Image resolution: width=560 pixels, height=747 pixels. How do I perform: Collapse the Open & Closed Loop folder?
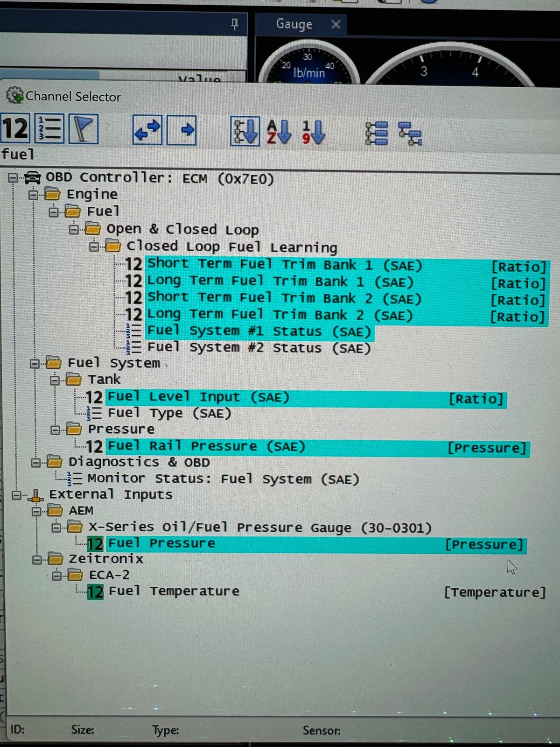coord(74,229)
